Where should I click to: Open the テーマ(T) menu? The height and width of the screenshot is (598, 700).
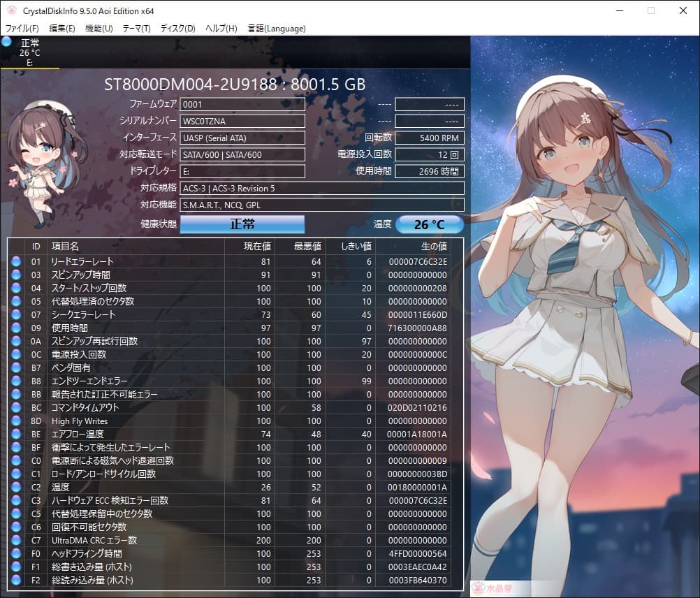pyautogui.click(x=137, y=29)
